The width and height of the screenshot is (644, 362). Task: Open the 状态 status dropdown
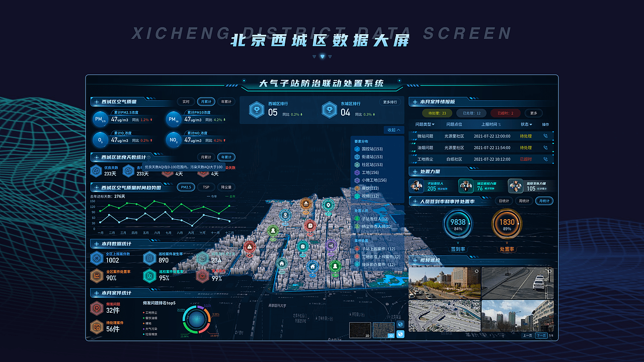(527, 124)
